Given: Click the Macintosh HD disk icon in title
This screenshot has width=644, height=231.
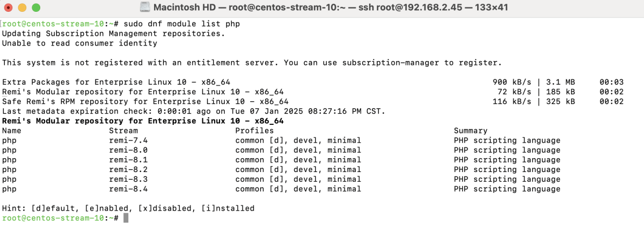Looking at the screenshot, I should 145,8.
